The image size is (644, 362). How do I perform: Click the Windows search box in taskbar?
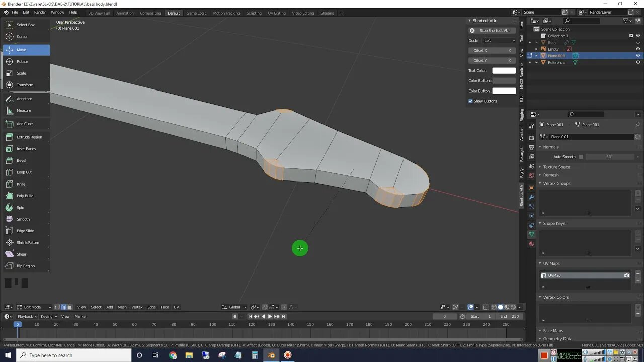[x=74, y=355]
